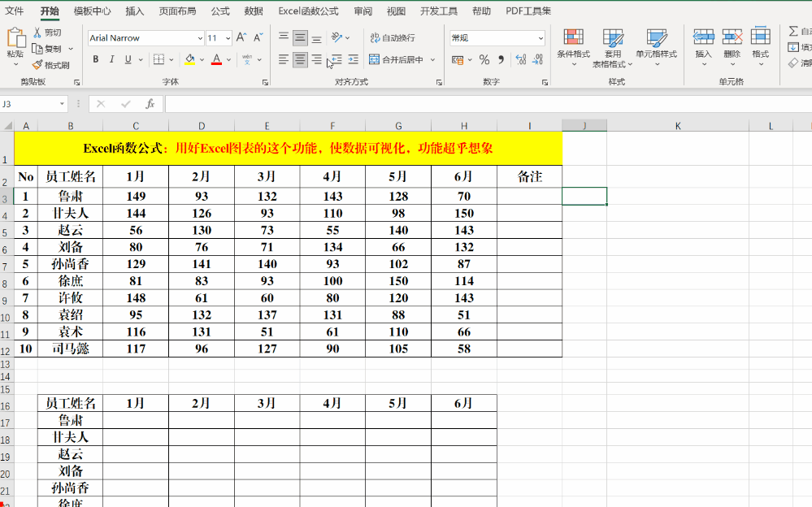Screen dimensions: 812x507
Task: Toggle top vertical alignment
Action: point(284,37)
